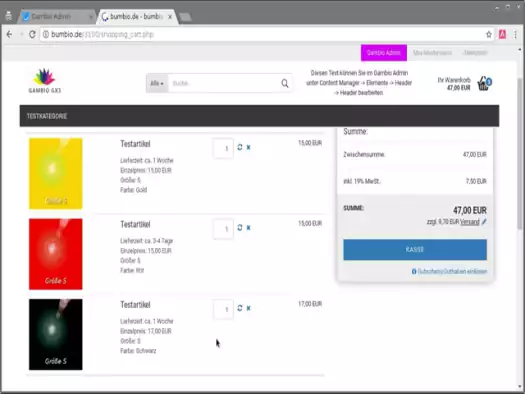Open the Versand shipping link
525x394 pixels.
tap(470, 222)
